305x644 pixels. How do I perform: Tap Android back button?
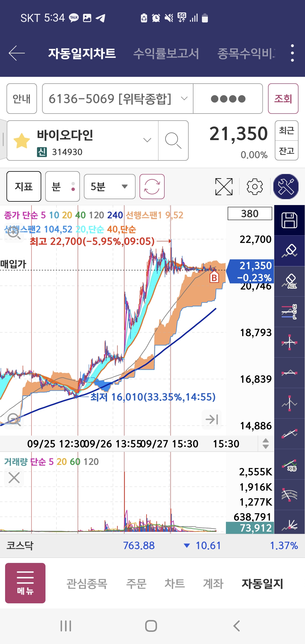[x=237, y=626]
